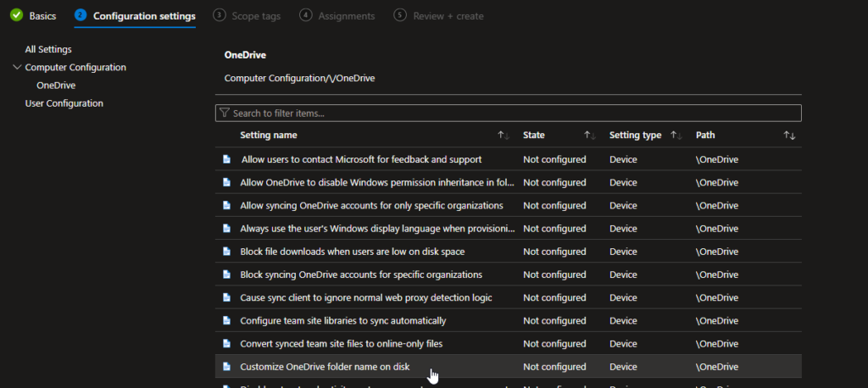Sort the State column using arrows
Image resolution: width=868 pixels, height=388 pixels.
[590, 136]
